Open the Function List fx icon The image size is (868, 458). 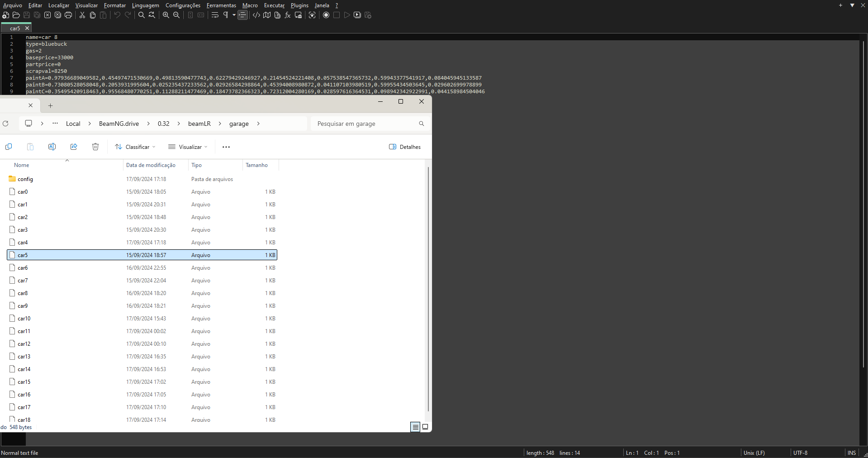(288, 15)
